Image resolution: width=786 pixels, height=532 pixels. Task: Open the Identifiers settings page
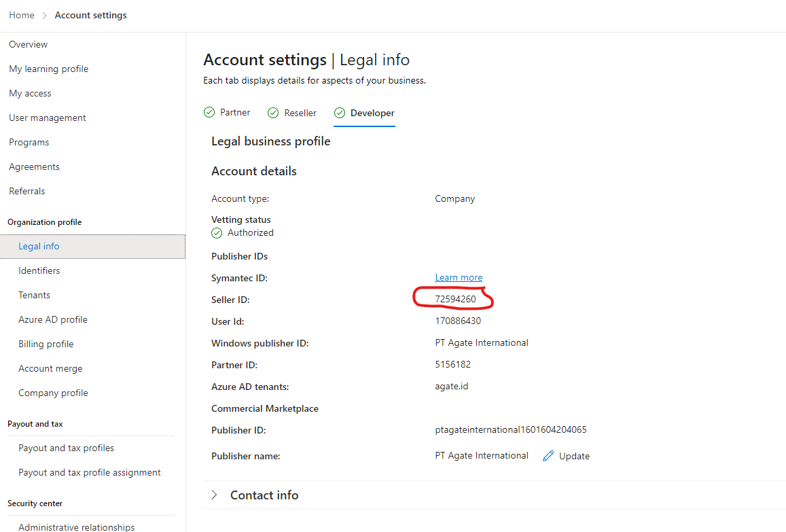click(39, 270)
